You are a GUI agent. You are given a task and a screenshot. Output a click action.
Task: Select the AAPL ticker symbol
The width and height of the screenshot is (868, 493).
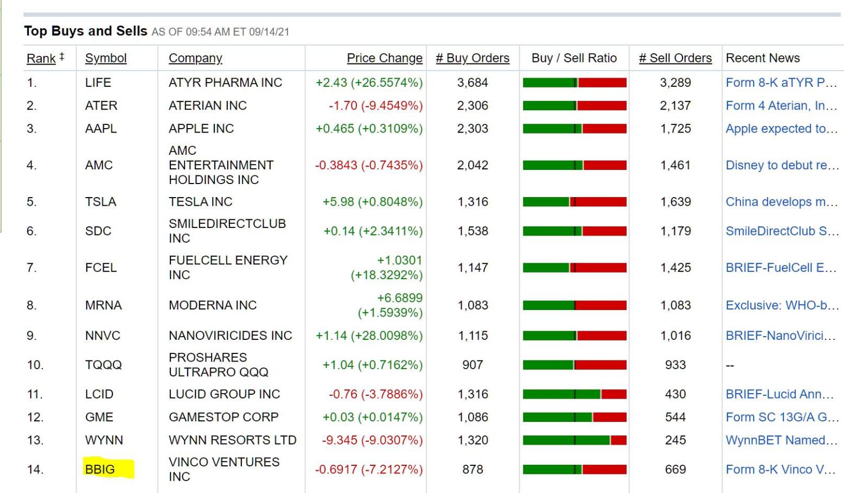[x=101, y=129]
